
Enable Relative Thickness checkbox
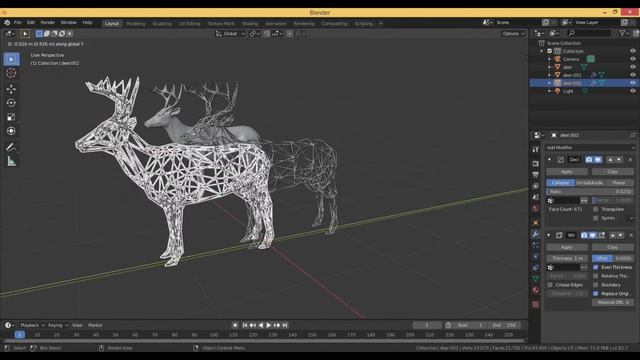pyautogui.click(x=596, y=276)
